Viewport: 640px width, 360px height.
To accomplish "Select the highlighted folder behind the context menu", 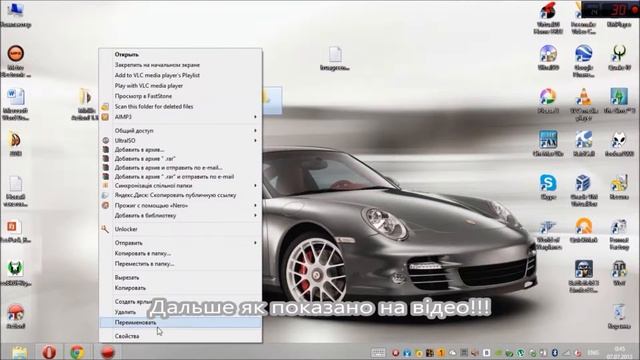I will 272,100.
